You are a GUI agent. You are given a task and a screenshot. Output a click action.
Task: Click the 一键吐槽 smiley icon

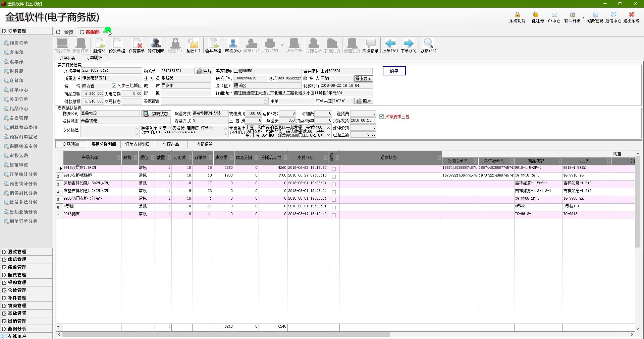tap(536, 15)
